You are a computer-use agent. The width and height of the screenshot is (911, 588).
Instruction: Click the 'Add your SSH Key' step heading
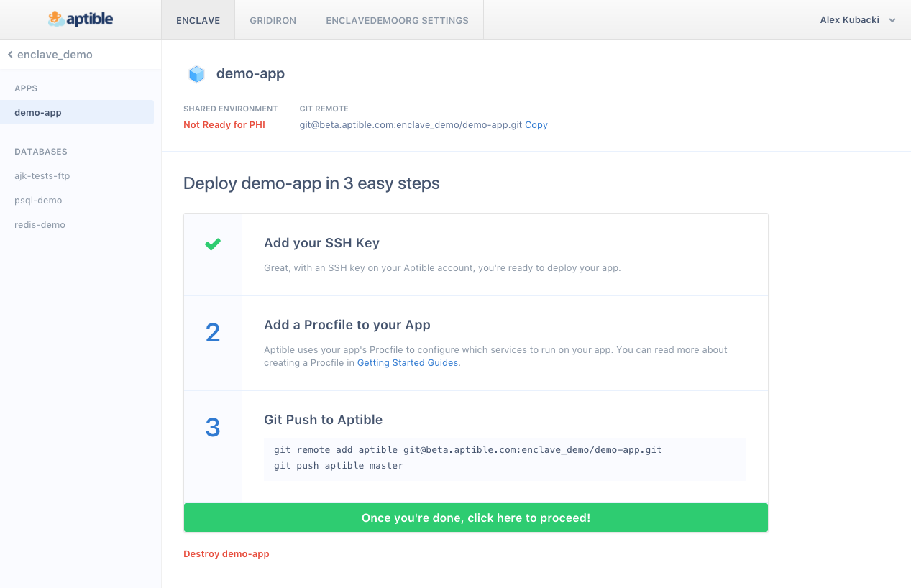coord(321,243)
